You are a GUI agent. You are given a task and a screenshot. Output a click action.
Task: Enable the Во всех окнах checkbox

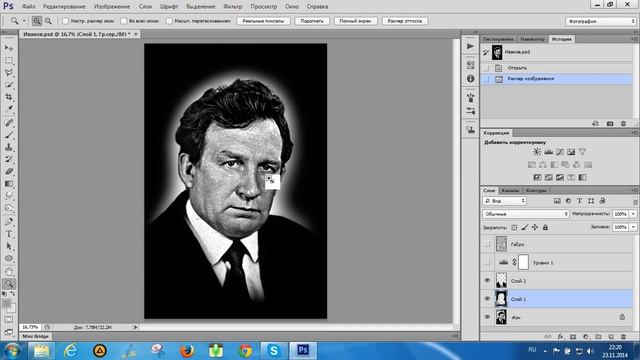[124, 21]
